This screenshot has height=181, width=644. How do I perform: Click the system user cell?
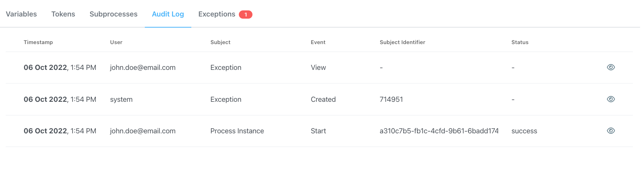[x=121, y=99]
